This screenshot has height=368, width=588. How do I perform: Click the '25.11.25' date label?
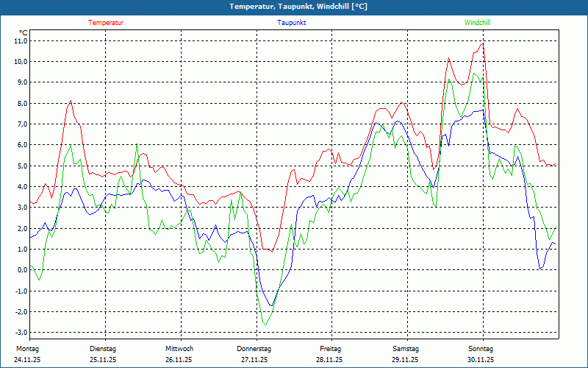tap(103, 360)
